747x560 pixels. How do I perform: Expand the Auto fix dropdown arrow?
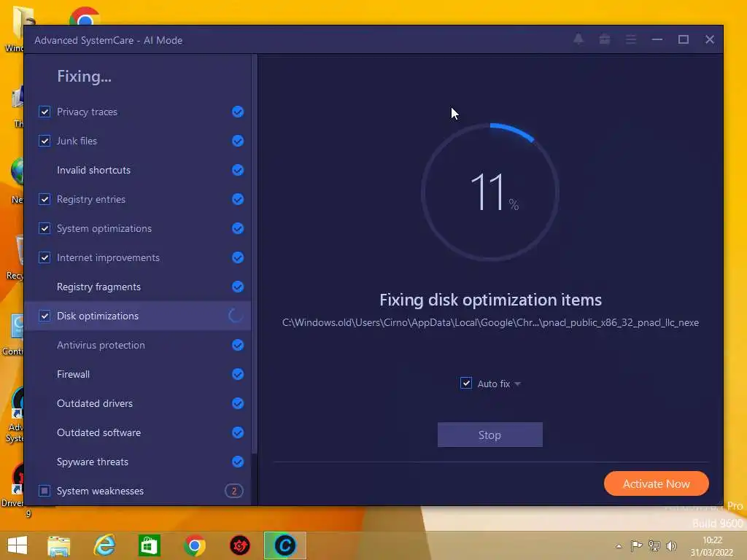point(517,384)
